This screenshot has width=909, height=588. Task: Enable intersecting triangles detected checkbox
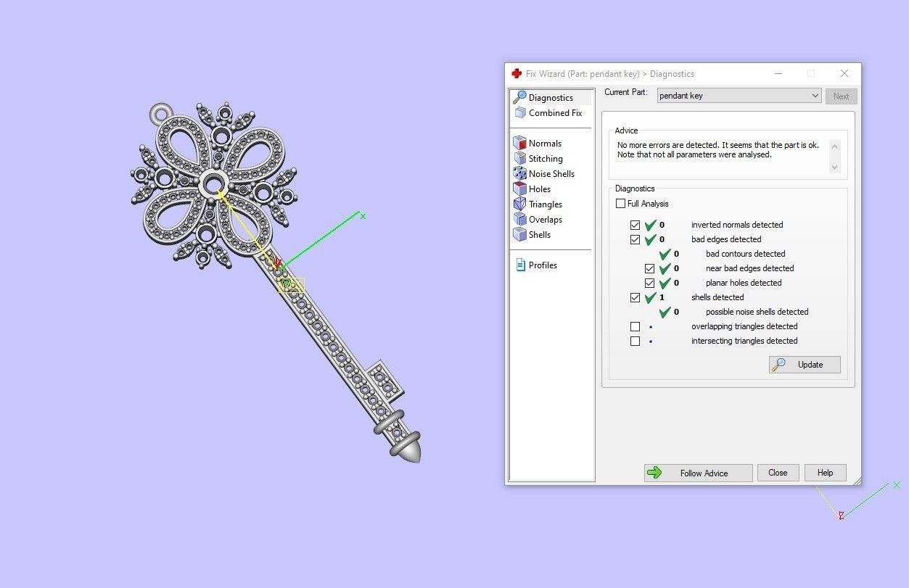636,341
